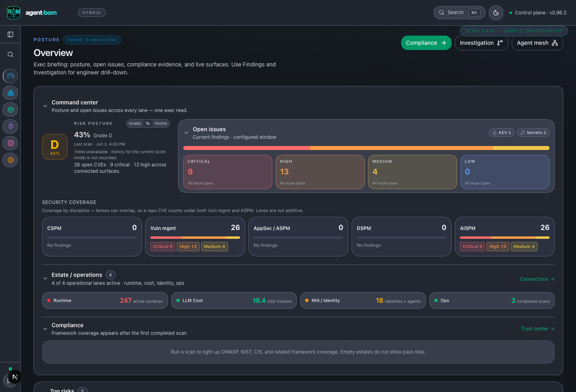
Task: Click the AISPM severity bar
Action: (x=505, y=238)
